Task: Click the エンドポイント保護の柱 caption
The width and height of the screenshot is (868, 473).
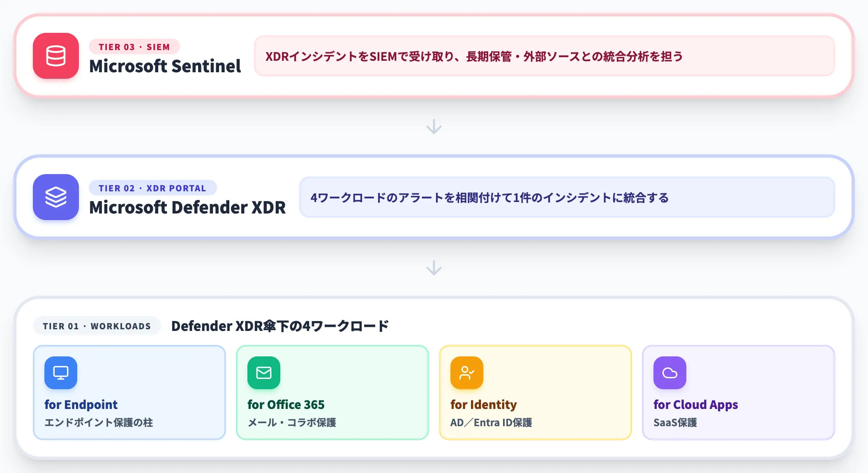Action: click(x=99, y=422)
